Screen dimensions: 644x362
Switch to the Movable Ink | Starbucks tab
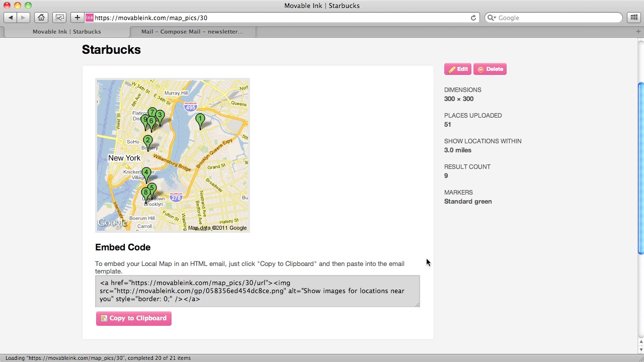(66, 32)
